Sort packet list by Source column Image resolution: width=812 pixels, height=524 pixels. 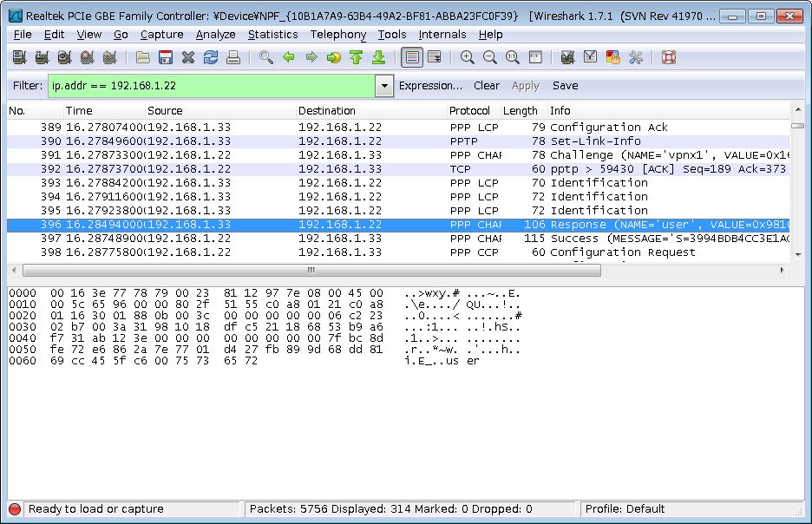pyautogui.click(x=220, y=111)
